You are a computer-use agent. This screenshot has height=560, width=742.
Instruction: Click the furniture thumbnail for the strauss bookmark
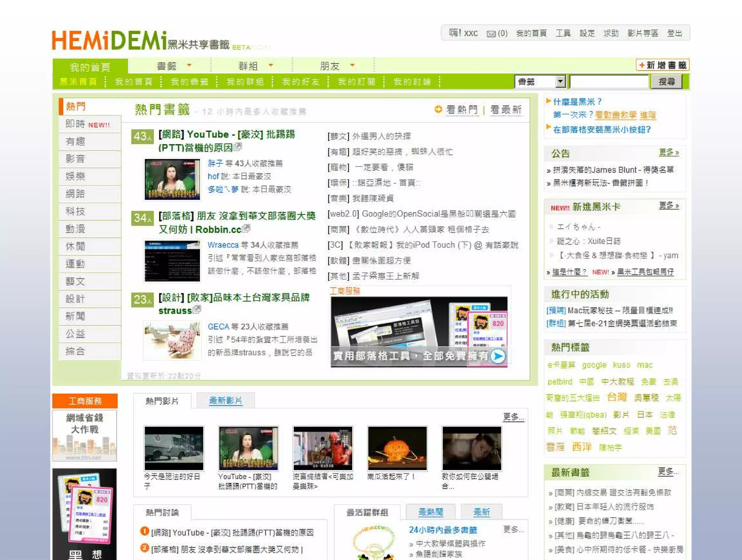point(172,340)
